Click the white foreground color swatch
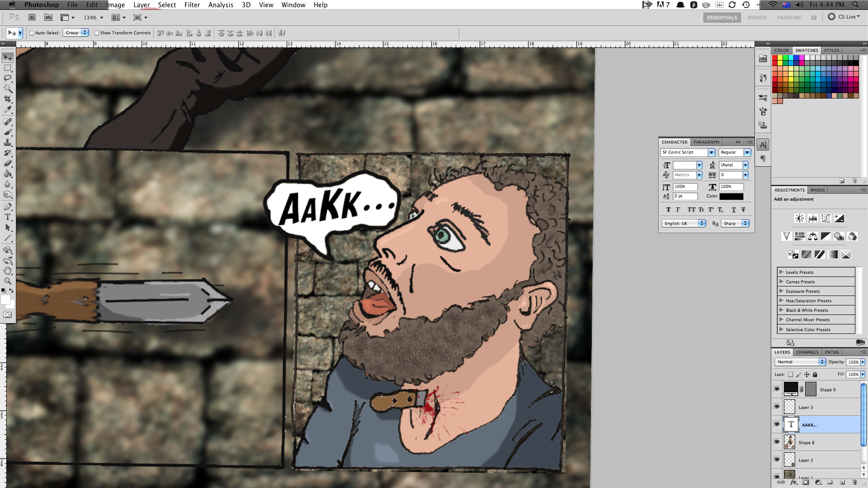 point(5,300)
